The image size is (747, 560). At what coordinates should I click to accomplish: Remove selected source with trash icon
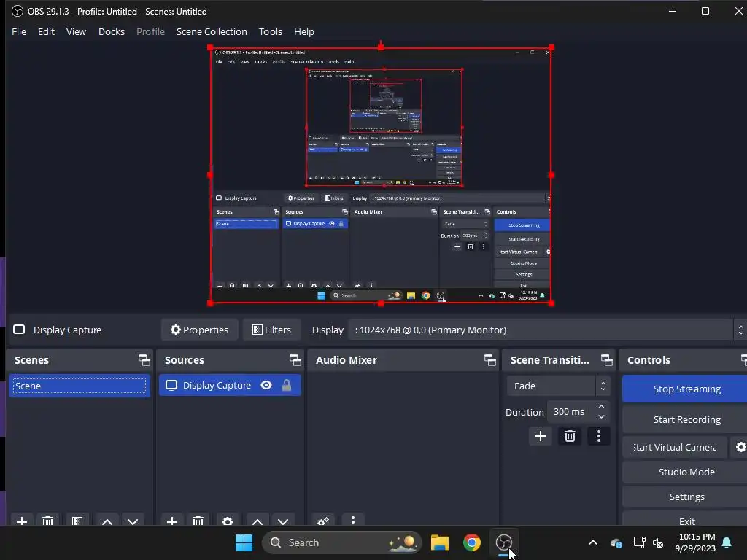(x=198, y=521)
